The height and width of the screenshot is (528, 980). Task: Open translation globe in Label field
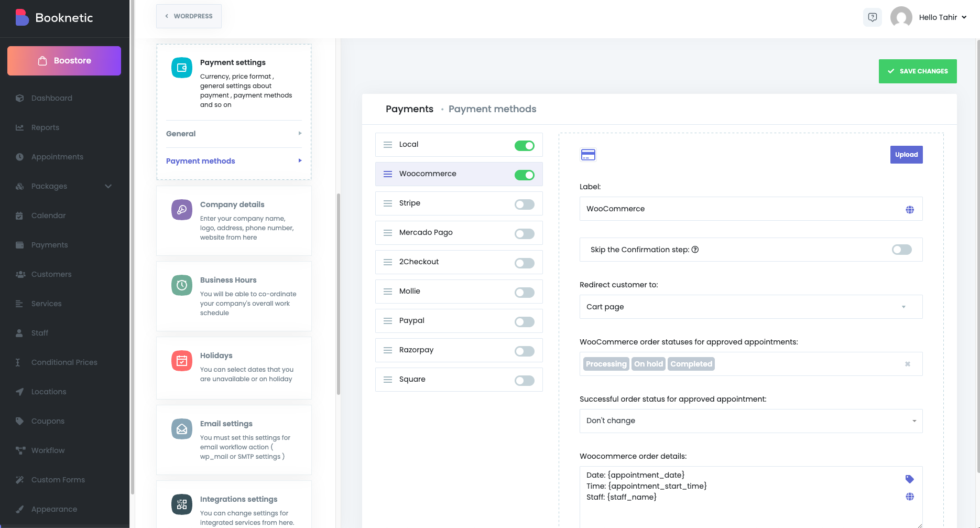point(910,209)
